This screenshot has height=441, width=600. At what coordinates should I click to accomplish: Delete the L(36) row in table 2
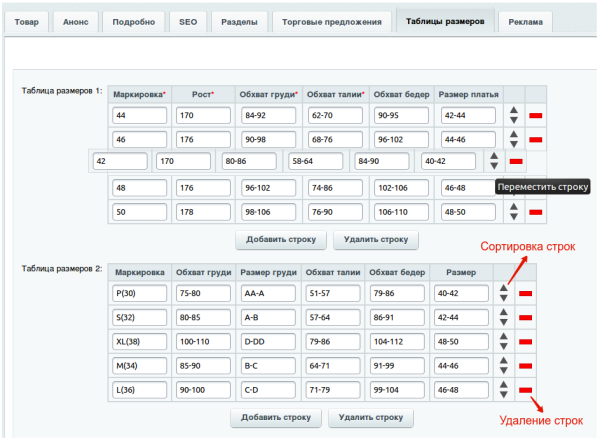[523, 389]
